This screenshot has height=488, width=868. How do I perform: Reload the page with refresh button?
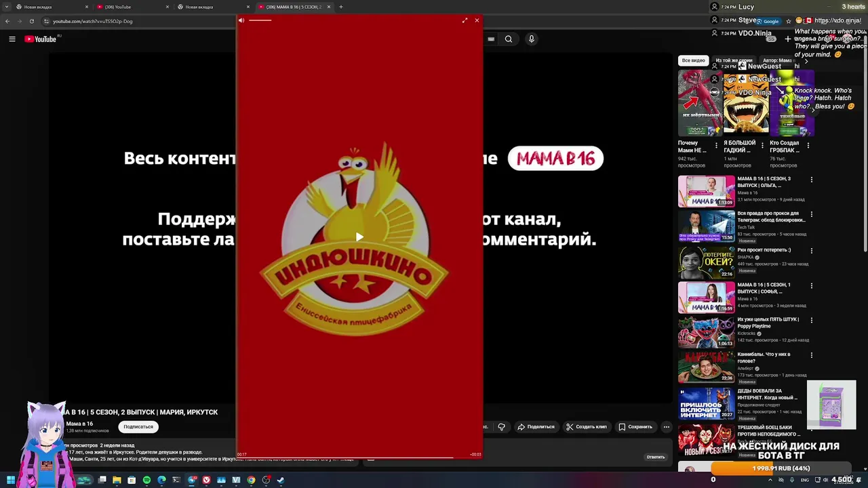[31, 21]
